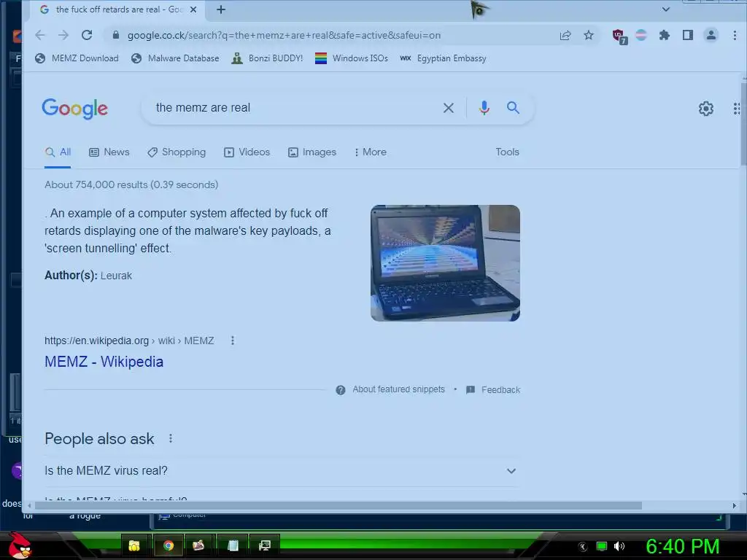
Task: Go to the Google logo homepage
Action: 75,109
